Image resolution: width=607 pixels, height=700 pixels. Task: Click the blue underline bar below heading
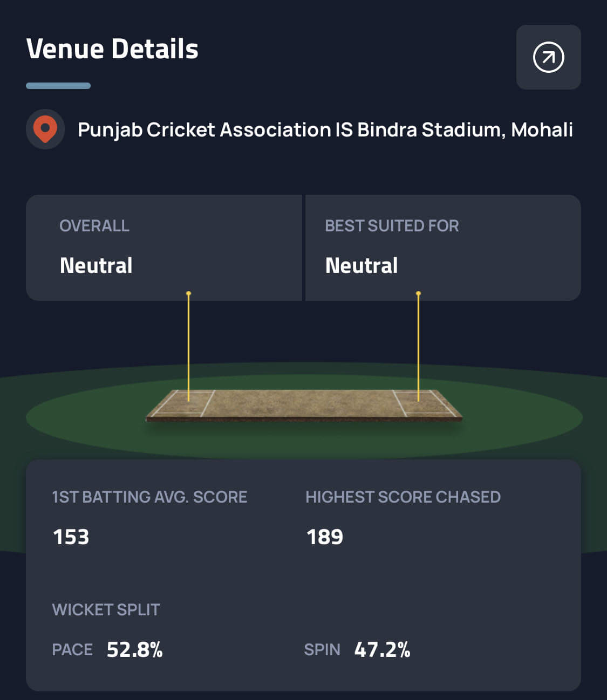58,86
